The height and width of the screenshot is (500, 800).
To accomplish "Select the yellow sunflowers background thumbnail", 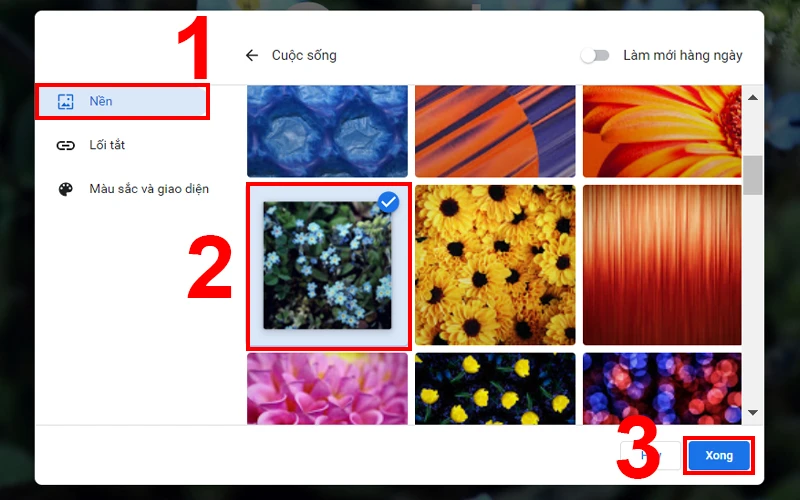I will [495, 265].
